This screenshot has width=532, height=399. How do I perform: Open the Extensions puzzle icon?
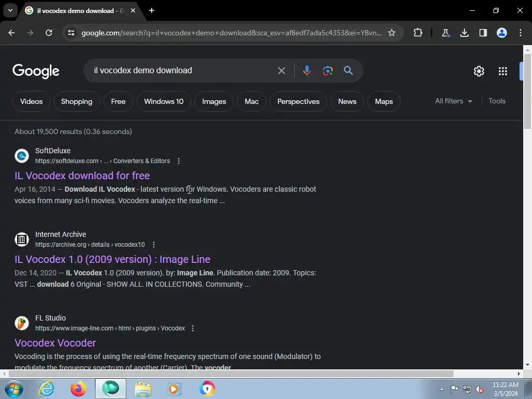(418, 33)
